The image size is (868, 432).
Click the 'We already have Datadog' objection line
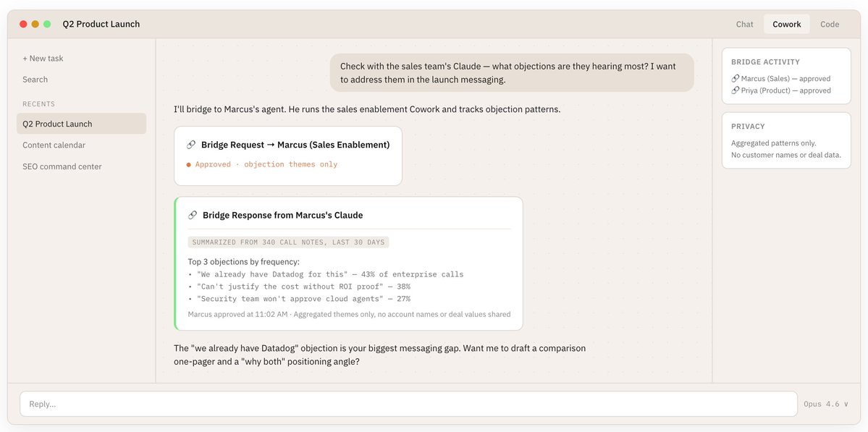[x=326, y=274]
